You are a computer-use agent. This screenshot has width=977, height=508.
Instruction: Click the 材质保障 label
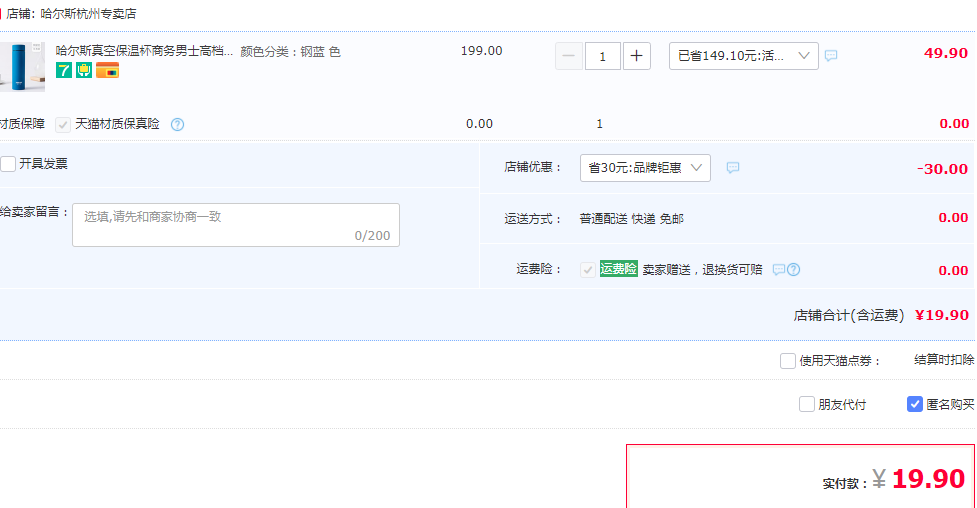click(x=22, y=124)
